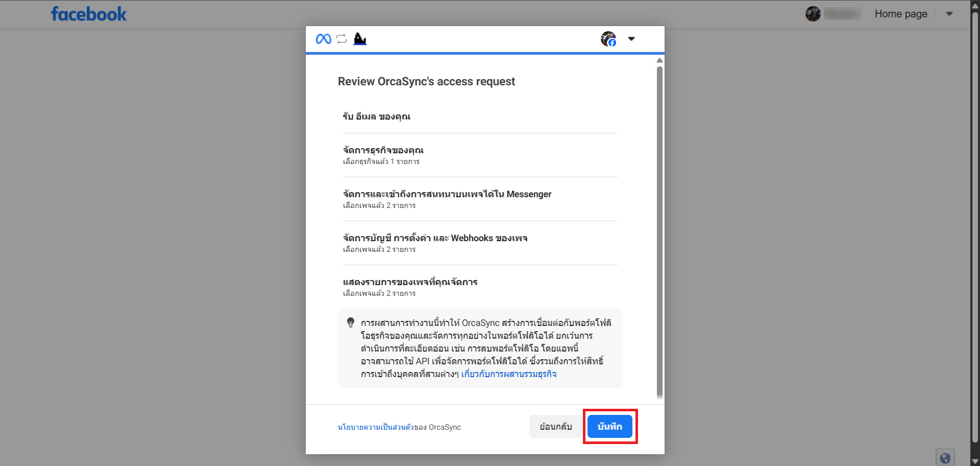Click the blurred username next to profile picture

[x=842, y=14]
